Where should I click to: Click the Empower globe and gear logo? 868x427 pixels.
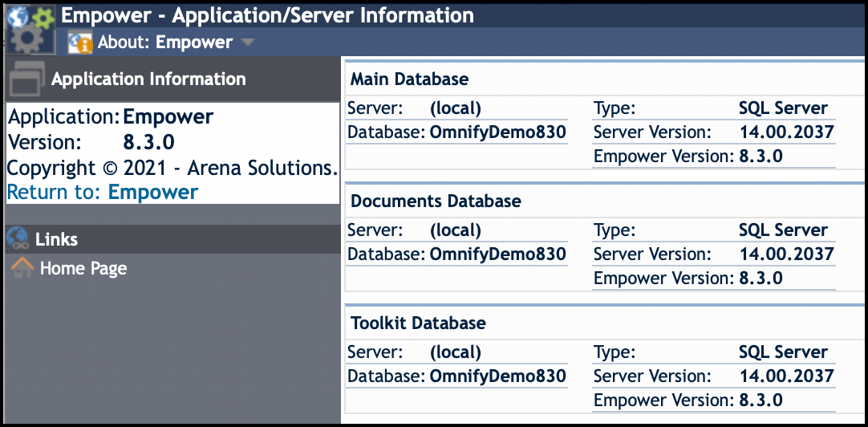(29, 29)
